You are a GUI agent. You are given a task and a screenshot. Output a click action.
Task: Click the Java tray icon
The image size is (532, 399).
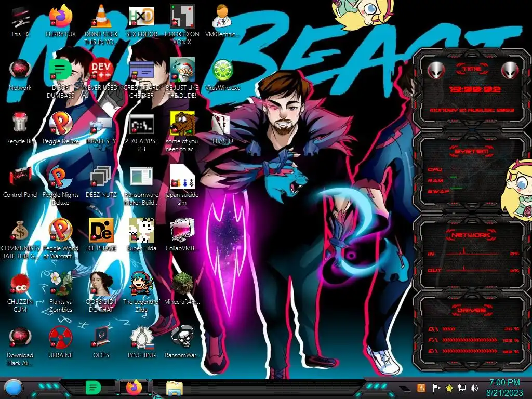(421, 388)
